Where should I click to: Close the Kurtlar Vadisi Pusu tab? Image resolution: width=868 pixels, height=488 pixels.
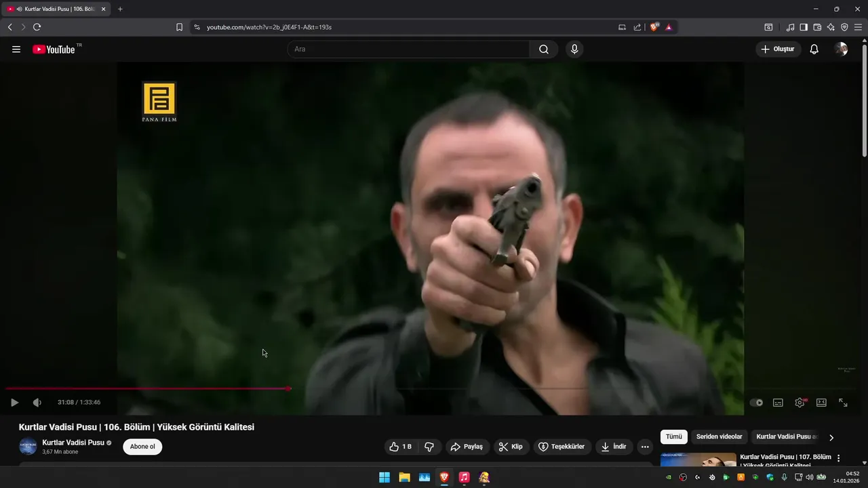point(103,9)
